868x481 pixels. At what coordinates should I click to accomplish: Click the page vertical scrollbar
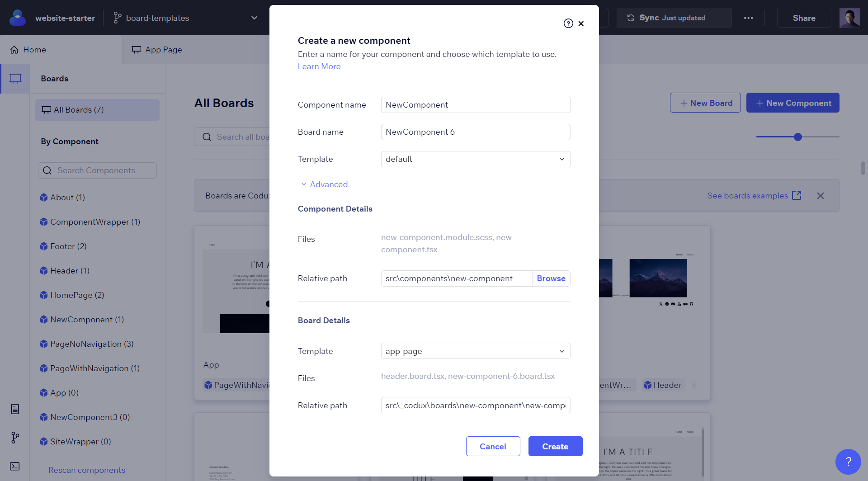pos(863,168)
